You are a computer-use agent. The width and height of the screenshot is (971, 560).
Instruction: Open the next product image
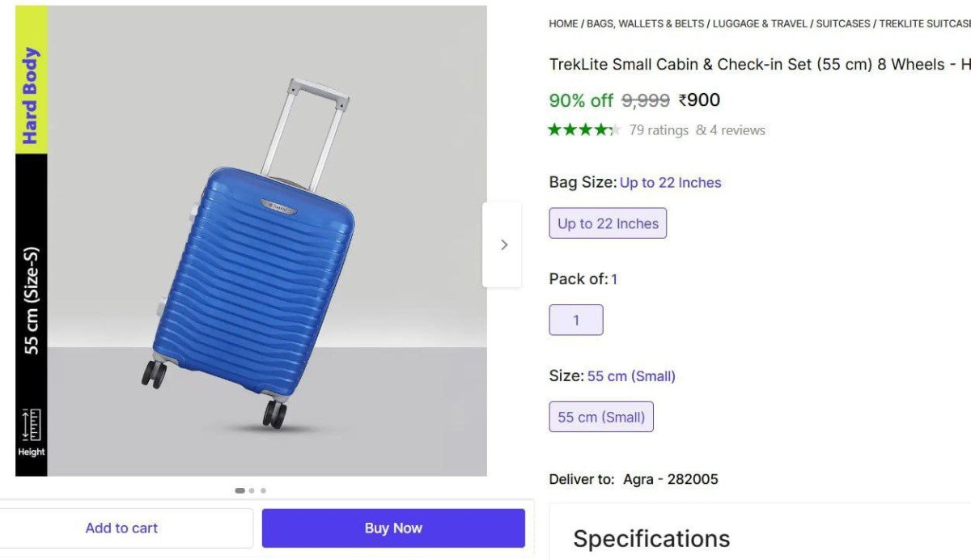(504, 244)
